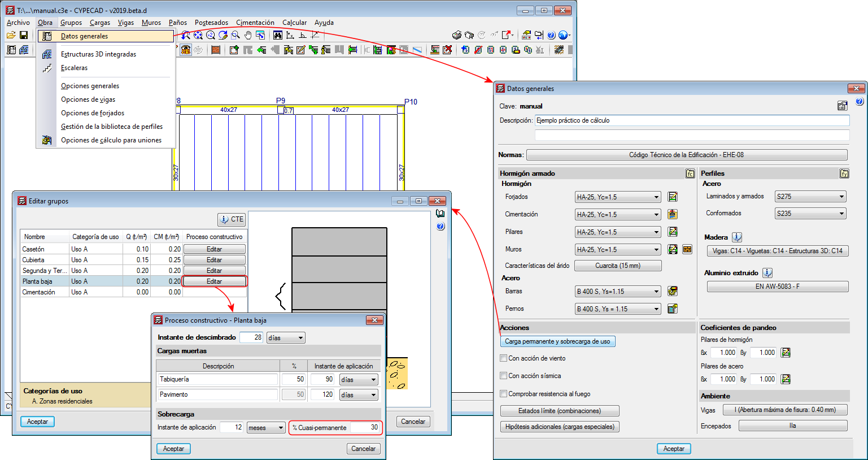This screenshot has width=868, height=460.
Task: Select the pan hand tool
Action: click(248, 35)
